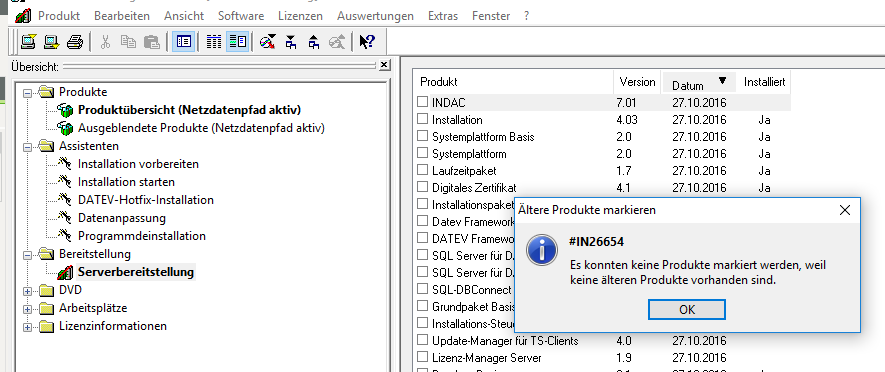Open Programmdeinstallation assistant
The image size is (885, 372).
point(142,236)
